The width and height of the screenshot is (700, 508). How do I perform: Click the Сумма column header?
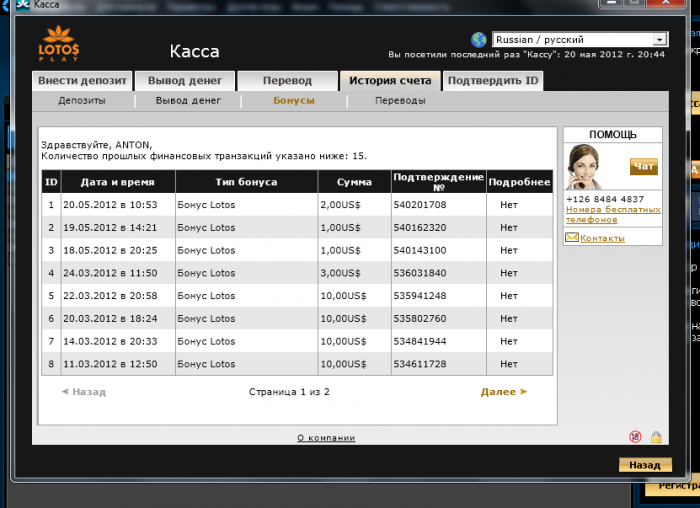[354, 182]
